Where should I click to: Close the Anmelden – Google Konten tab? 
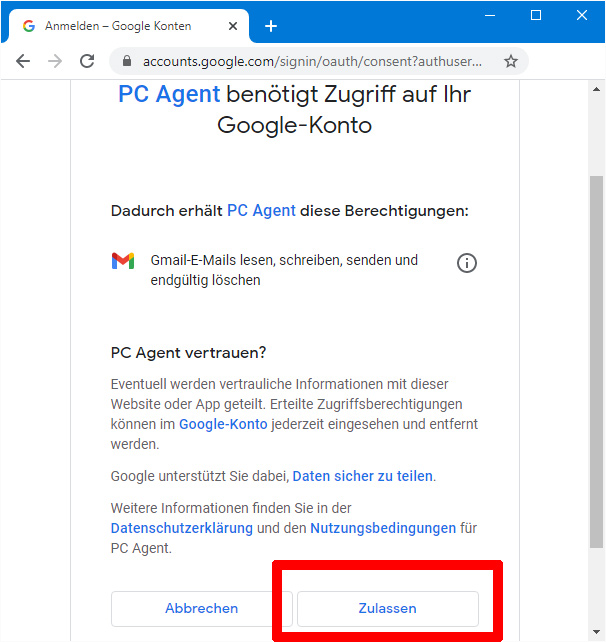click(x=233, y=26)
